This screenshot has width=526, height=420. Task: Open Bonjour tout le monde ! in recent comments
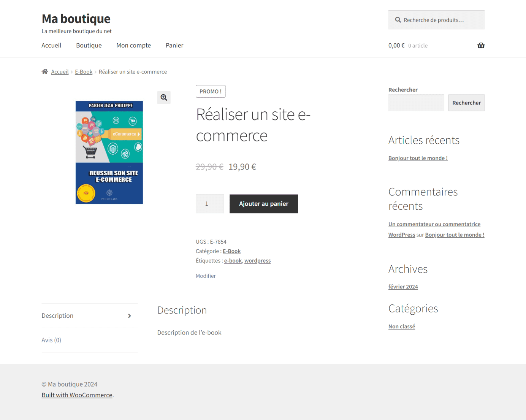[455, 235]
